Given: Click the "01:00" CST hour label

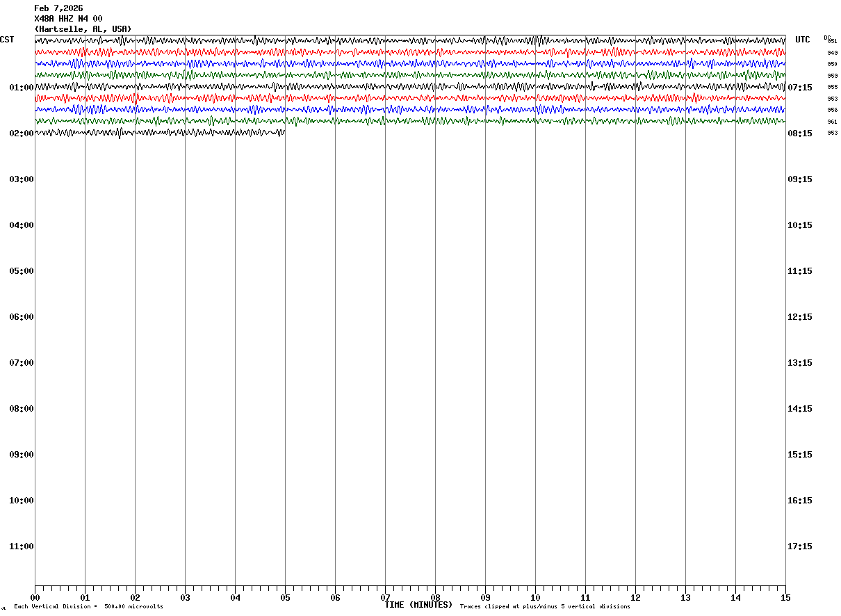Looking at the screenshot, I should (x=22, y=88).
